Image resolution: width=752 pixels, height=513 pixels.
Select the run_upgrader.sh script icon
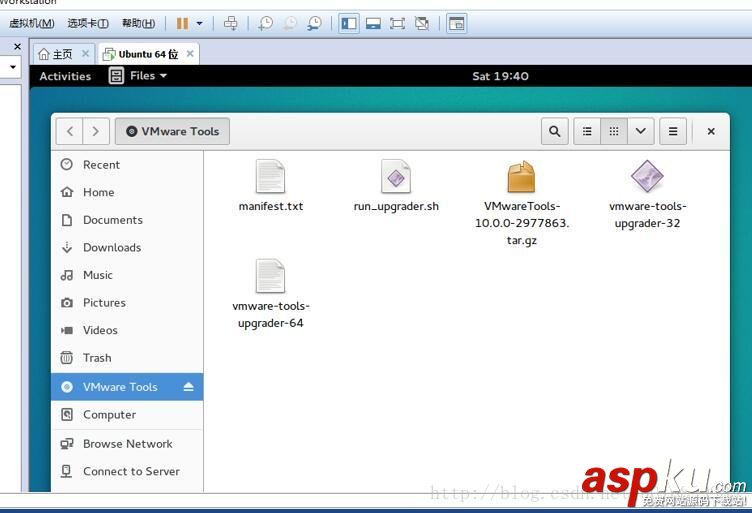click(x=396, y=176)
